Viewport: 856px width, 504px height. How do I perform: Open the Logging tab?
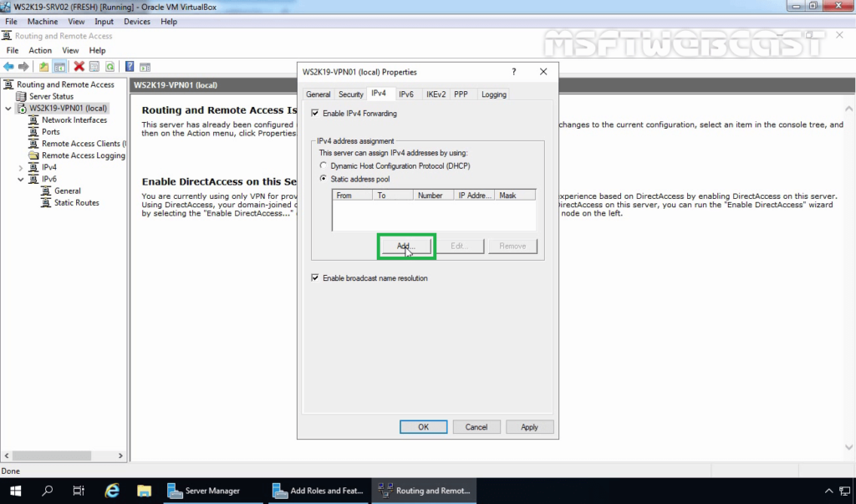click(x=493, y=94)
